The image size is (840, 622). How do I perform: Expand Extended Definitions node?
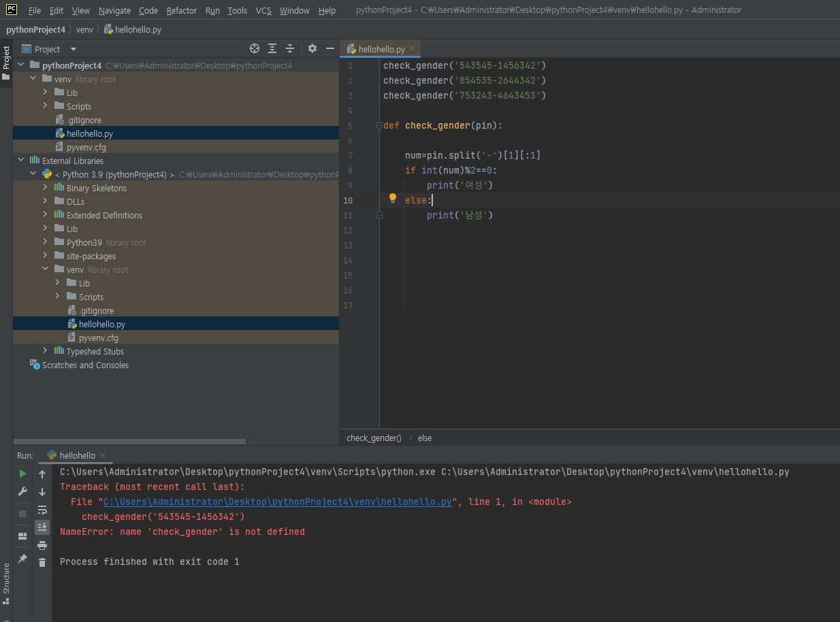pyautogui.click(x=45, y=215)
